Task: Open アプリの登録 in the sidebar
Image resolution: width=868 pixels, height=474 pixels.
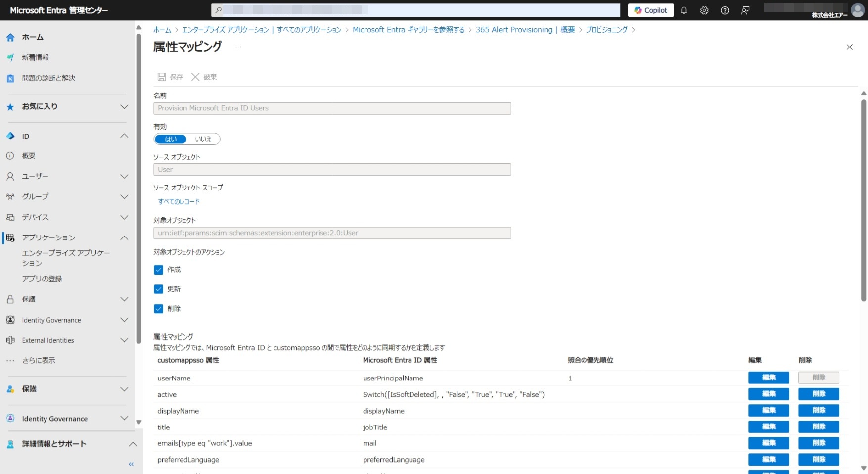Action: coord(42,279)
